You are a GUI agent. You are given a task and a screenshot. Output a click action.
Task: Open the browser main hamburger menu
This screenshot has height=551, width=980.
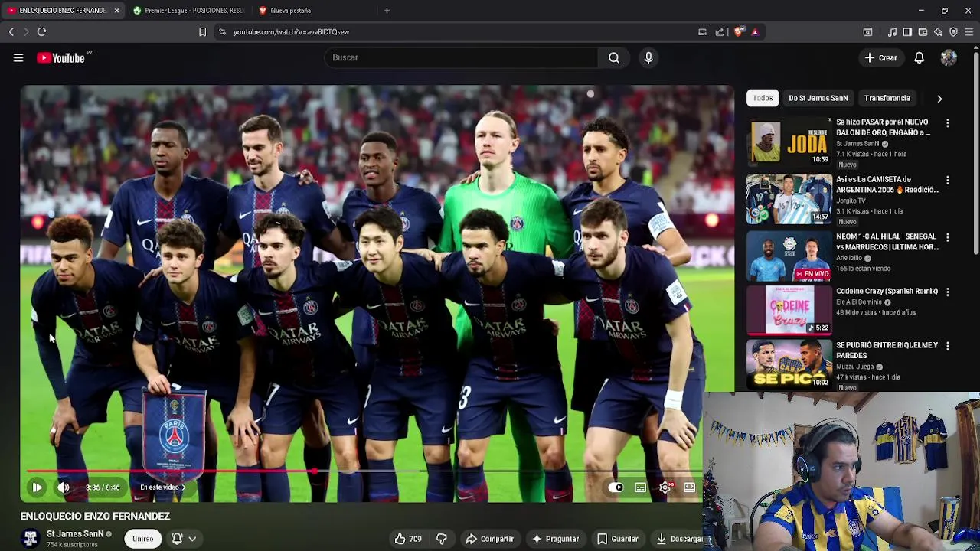(969, 32)
